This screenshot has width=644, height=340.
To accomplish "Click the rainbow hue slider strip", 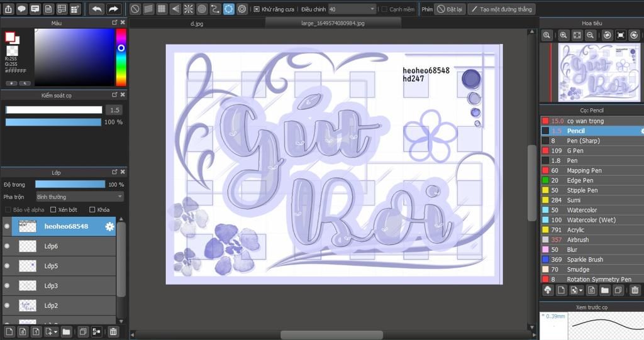I will tap(121, 57).
